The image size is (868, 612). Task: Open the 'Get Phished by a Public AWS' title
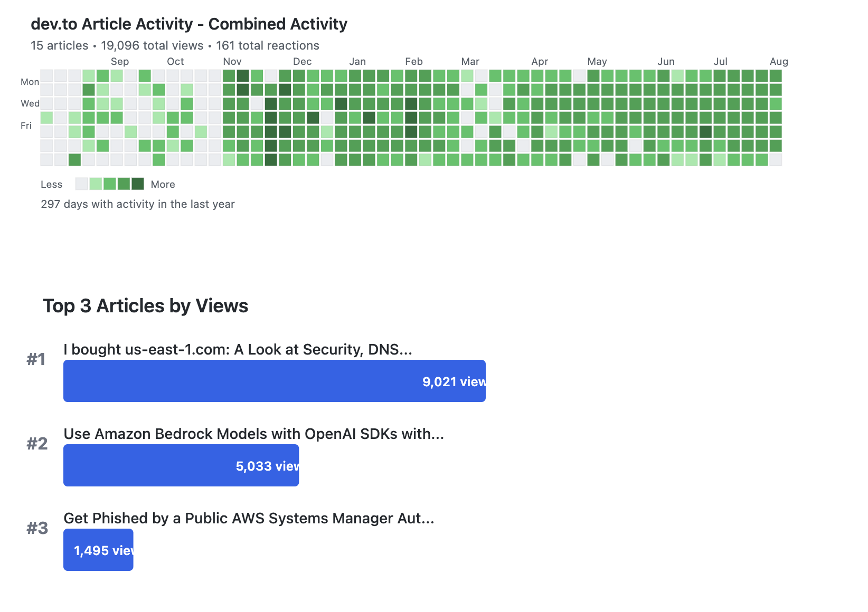(249, 518)
